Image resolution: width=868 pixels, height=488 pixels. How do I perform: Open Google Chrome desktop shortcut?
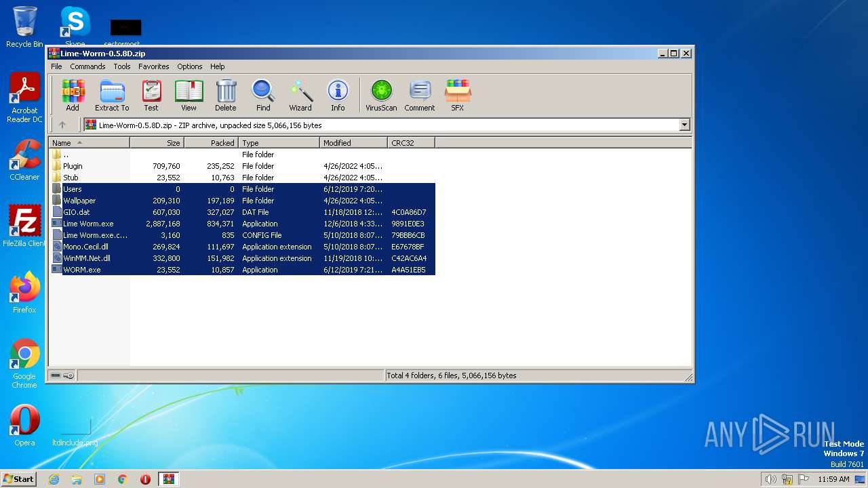tap(24, 364)
